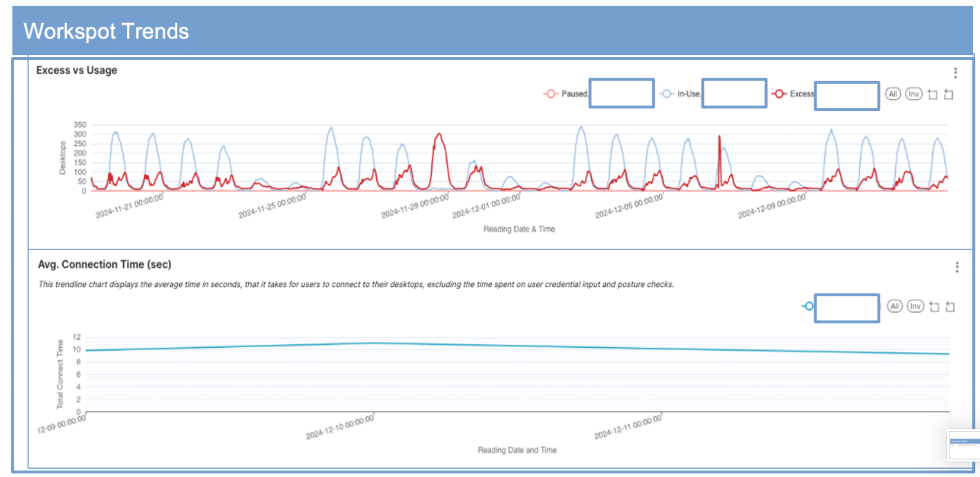Screen dimensions: 980x477
Task: Activate area zoom icon in Excess vs Usage chart
Action: coord(933,94)
